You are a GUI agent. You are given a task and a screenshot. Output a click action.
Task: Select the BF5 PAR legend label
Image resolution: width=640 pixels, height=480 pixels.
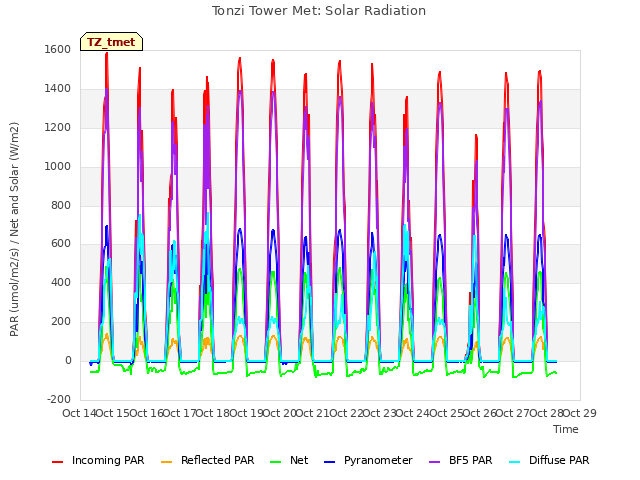(x=471, y=460)
